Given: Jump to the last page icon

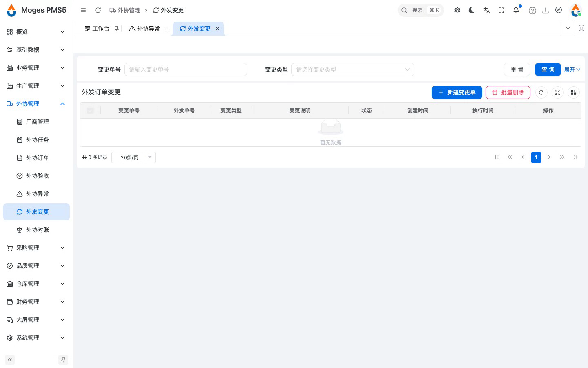Looking at the screenshot, I should point(575,157).
